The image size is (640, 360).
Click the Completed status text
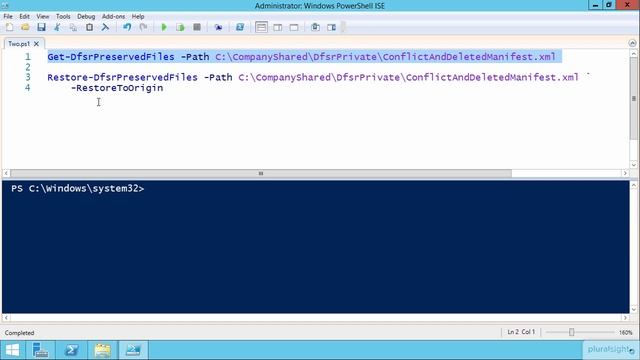[20, 333]
